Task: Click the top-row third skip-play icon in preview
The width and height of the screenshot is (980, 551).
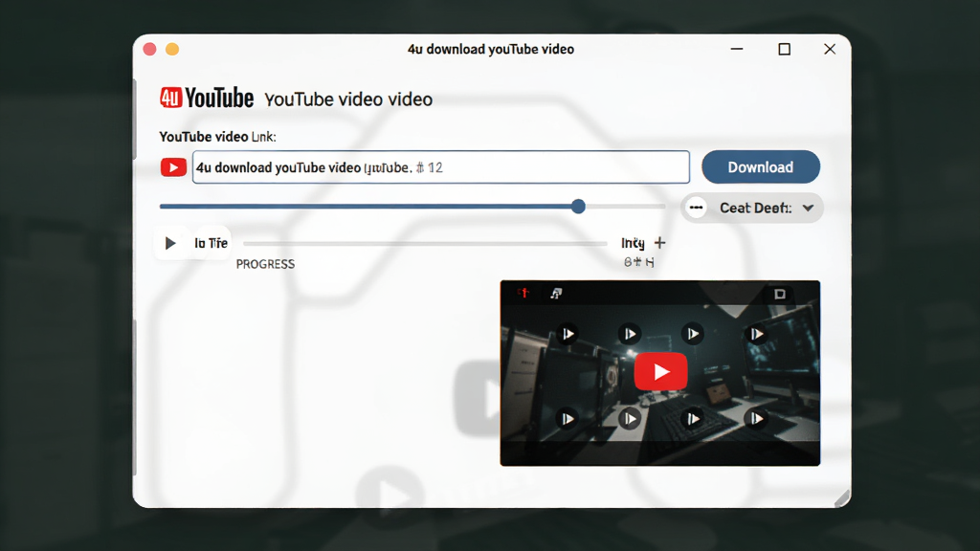Action: [x=693, y=334]
